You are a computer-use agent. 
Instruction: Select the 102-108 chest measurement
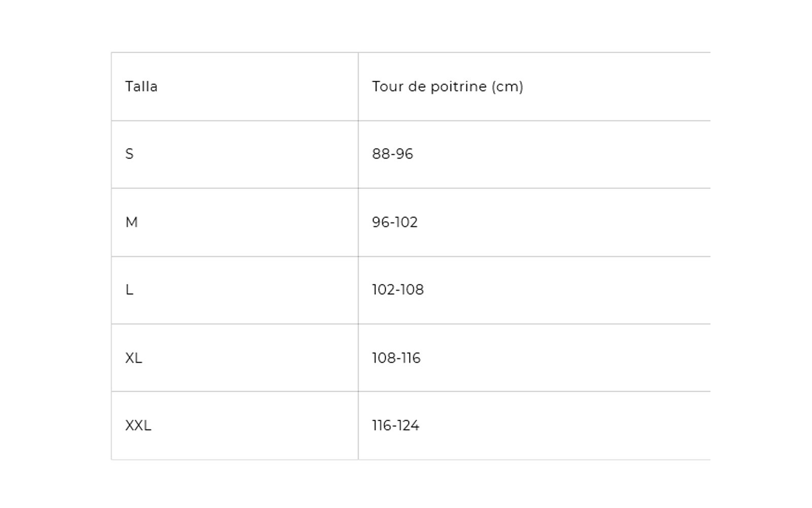click(397, 290)
